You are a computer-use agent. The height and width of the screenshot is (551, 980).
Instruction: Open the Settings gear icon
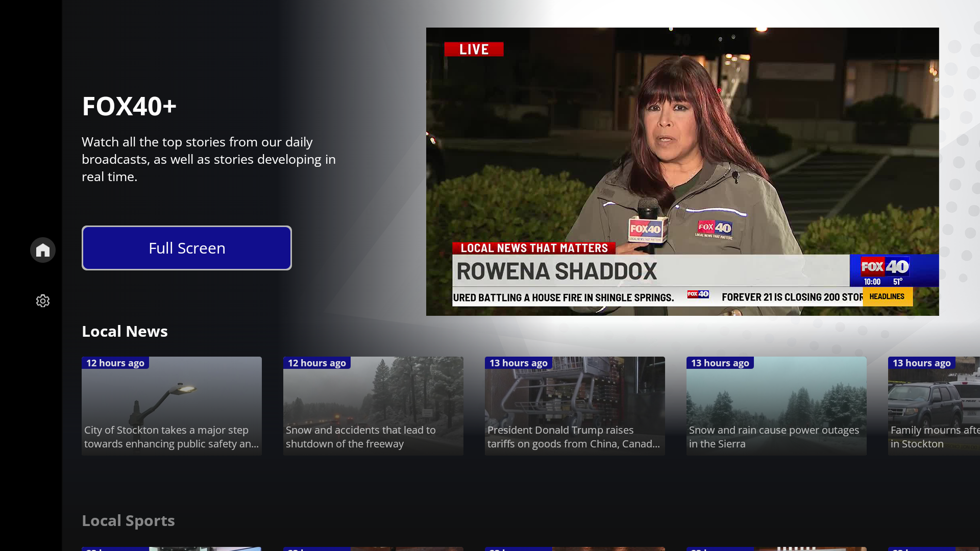click(43, 301)
